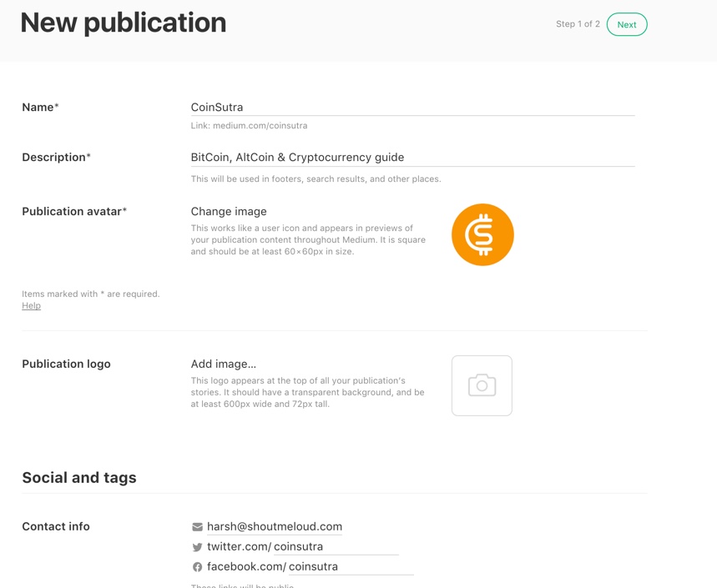The width and height of the screenshot is (717, 588).
Task: Edit the email address harsh@shoutmeloud.com
Action: coord(275,527)
